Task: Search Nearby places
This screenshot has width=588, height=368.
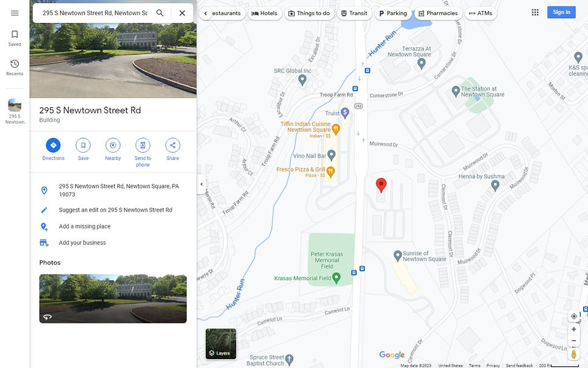Action: [113, 150]
